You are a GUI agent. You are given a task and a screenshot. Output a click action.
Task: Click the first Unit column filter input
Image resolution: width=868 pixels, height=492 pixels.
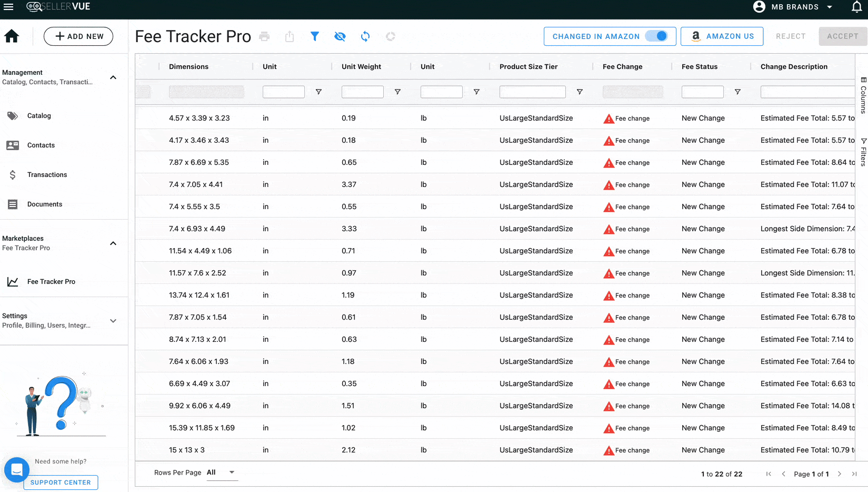pos(284,92)
